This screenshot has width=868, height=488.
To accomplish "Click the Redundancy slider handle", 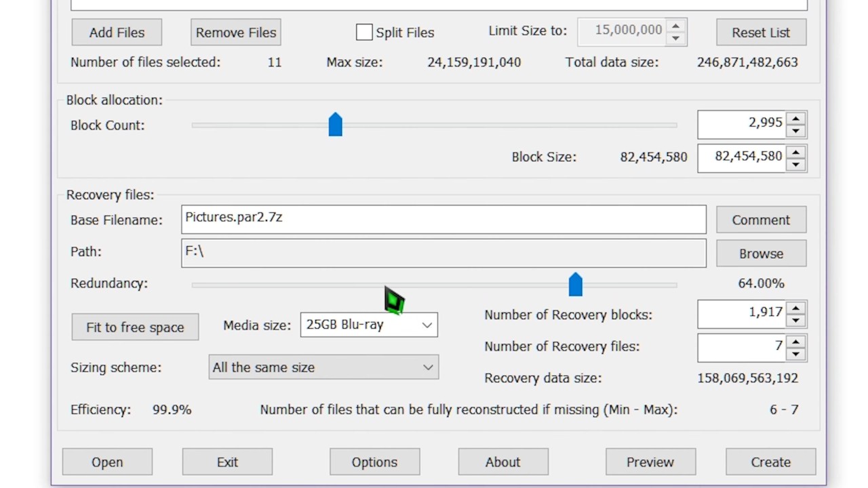I will tap(575, 284).
